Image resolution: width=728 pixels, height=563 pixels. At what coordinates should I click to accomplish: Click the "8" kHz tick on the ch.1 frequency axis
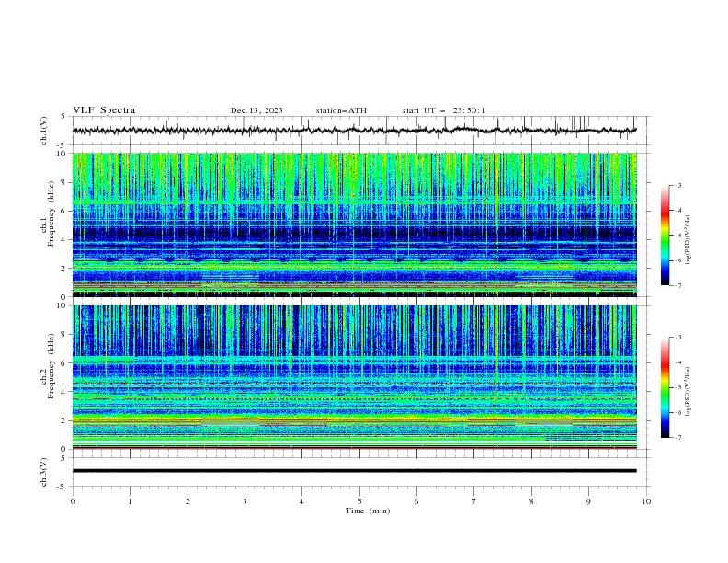64,182
